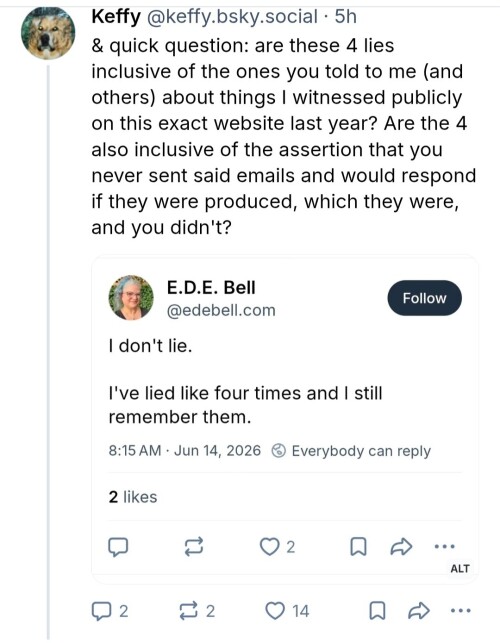This screenshot has height=643, width=500.
Task: Follow E.D.E. Bell
Action: pyautogui.click(x=424, y=298)
